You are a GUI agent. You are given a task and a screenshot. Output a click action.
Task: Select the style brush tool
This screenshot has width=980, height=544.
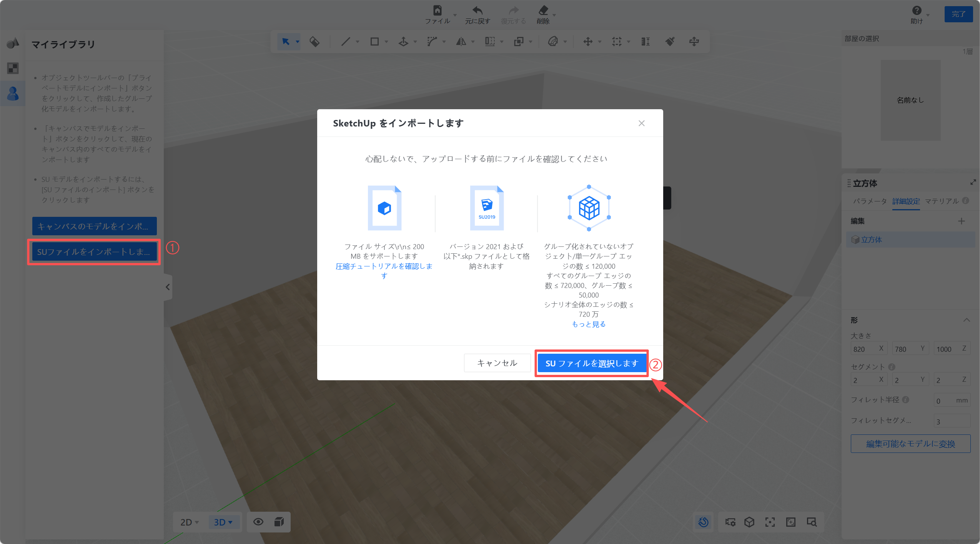670,42
